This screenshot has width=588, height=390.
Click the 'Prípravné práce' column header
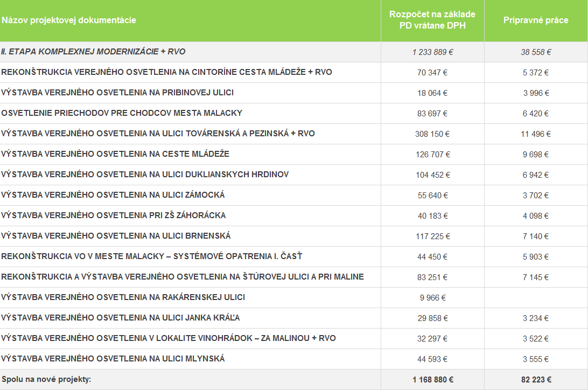(x=536, y=20)
